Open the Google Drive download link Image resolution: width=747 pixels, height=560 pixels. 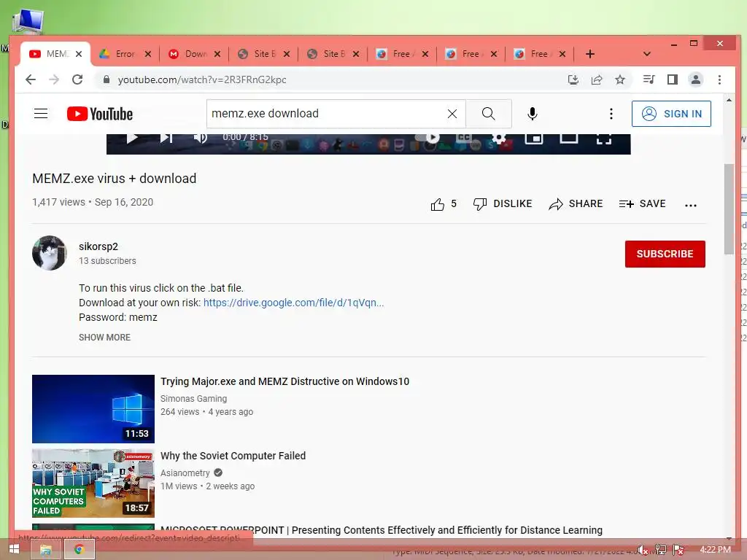pos(293,303)
